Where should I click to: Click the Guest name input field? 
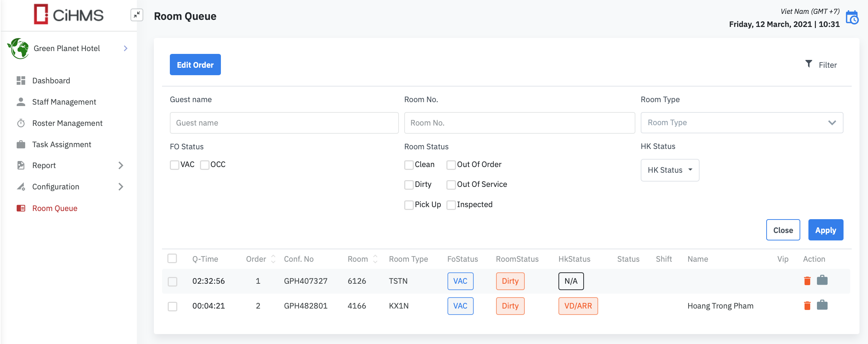click(x=284, y=123)
